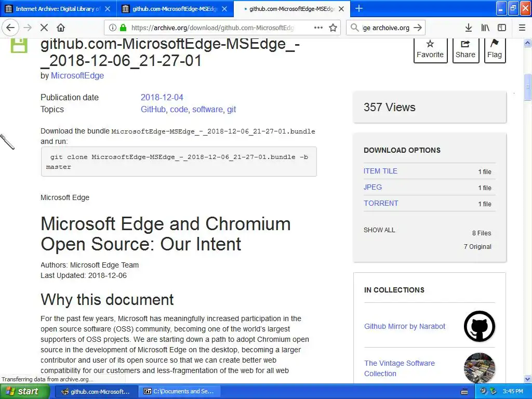
Task: Toggle the sidebar view
Action: (x=502, y=28)
